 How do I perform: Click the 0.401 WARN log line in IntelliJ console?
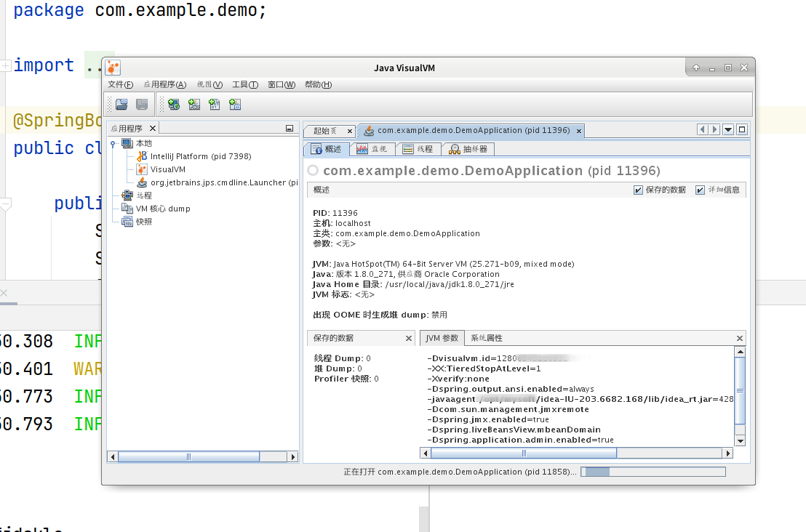click(52, 368)
